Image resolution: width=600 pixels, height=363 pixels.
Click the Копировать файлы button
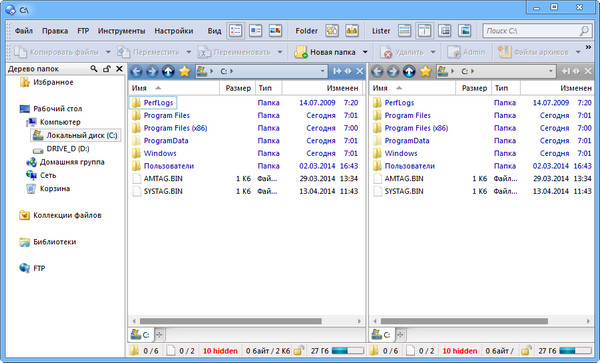pyautogui.click(x=57, y=52)
